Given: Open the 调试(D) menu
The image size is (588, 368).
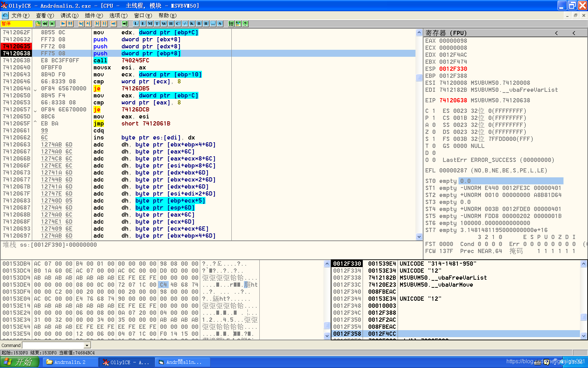Looking at the screenshot, I should click(69, 15).
